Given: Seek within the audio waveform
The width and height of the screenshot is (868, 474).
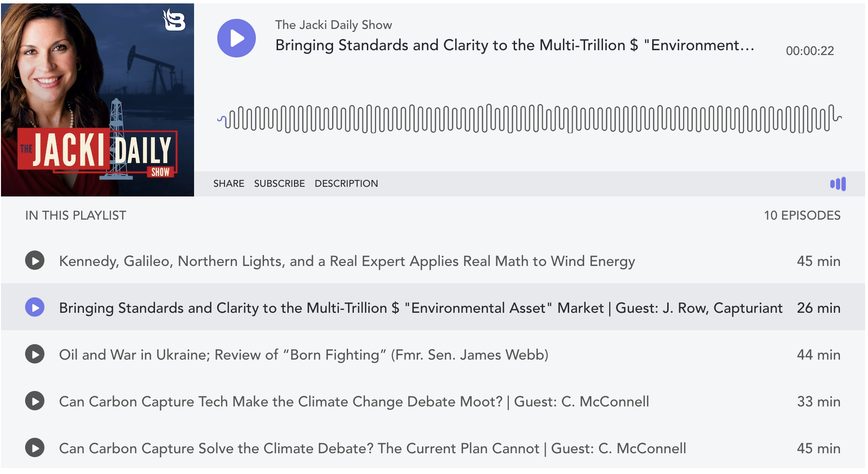Looking at the screenshot, I should [529, 118].
